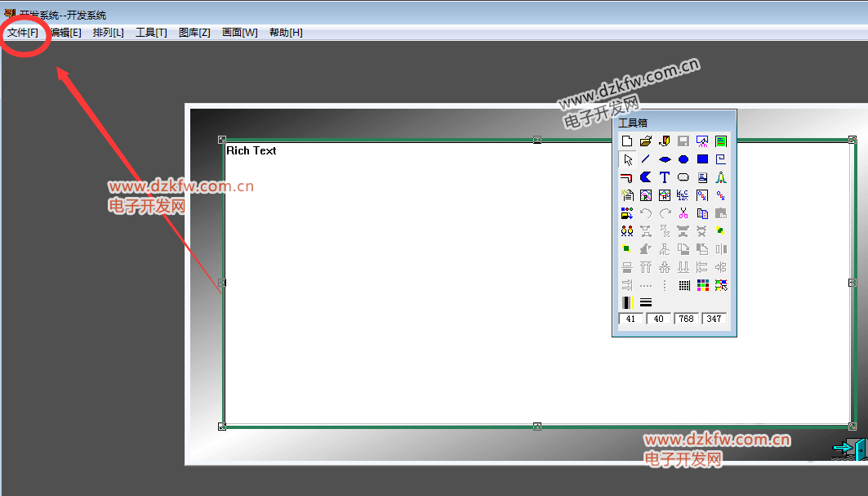Open the line style icon

click(646, 302)
